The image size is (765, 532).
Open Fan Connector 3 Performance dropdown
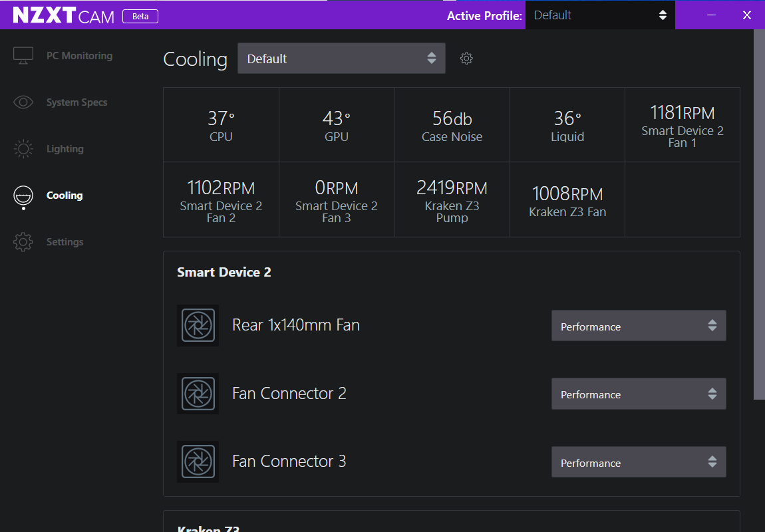(639, 462)
